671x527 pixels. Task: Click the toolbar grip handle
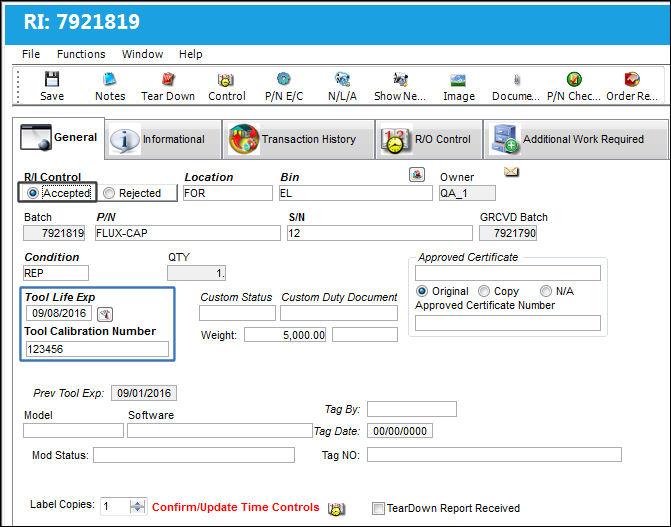click(x=18, y=87)
